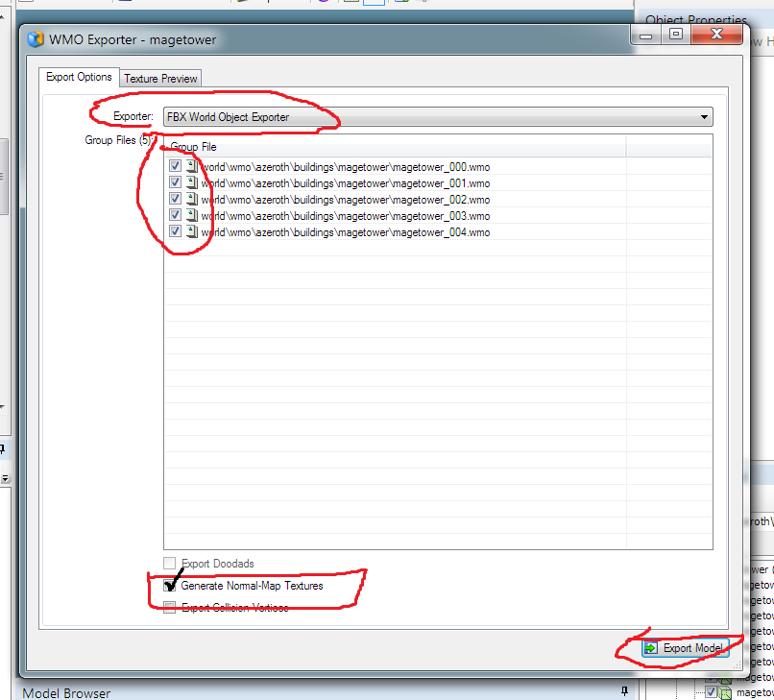
Task: Click file icon beside magetower_004.wmo
Action: (191, 231)
